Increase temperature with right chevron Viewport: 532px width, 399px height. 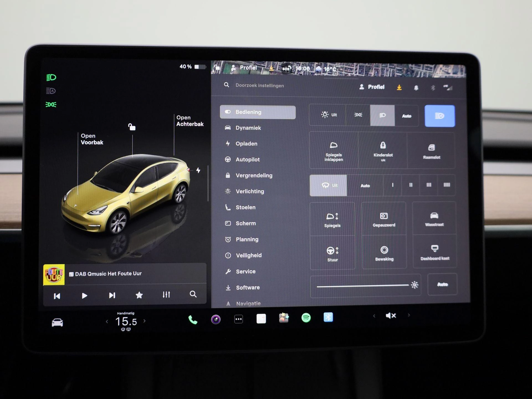coord(144,321)
